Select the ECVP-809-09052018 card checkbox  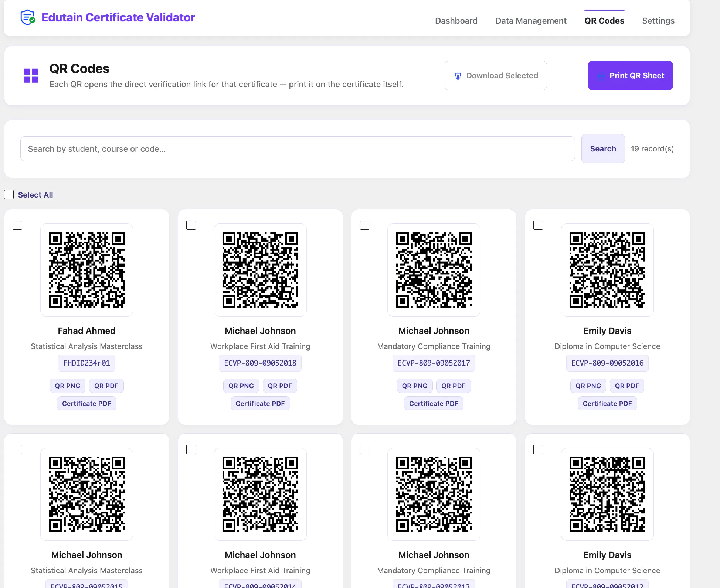191,225
